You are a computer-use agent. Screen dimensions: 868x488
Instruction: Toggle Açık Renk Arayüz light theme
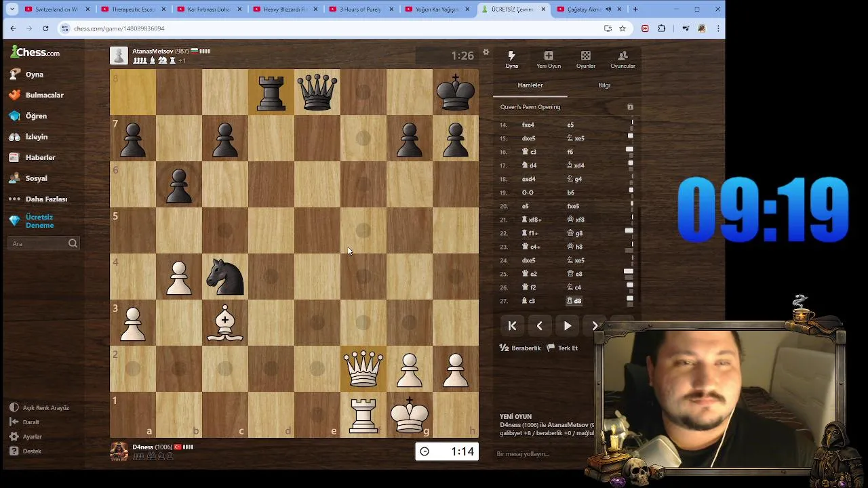(x=39, y=408)
